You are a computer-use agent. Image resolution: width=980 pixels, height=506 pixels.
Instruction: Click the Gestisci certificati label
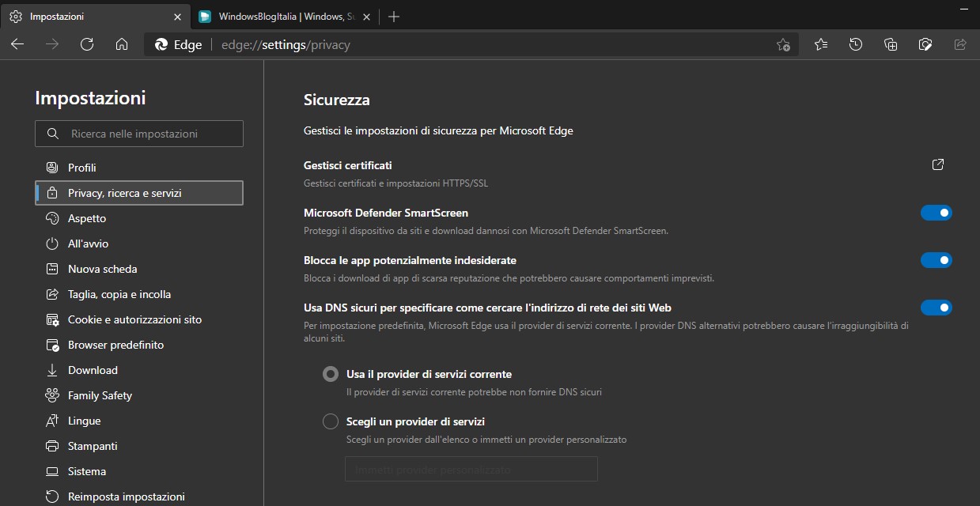(348, 165)
